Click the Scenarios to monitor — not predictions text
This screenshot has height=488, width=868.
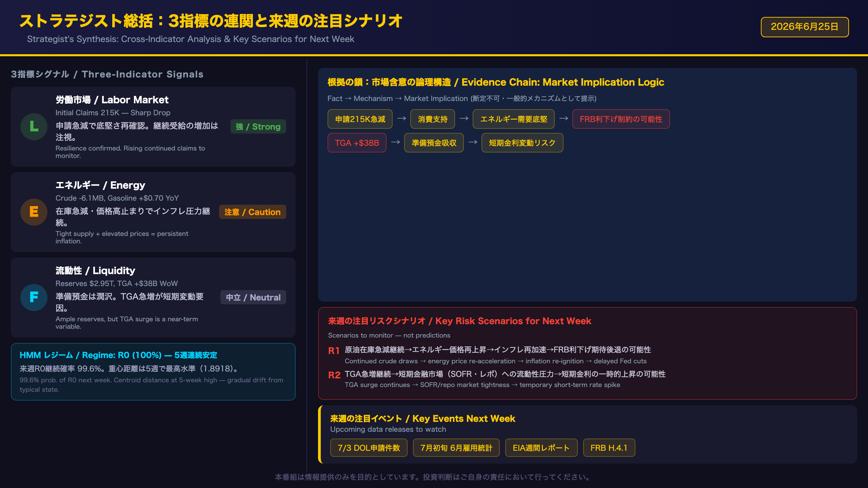(389, 335)
